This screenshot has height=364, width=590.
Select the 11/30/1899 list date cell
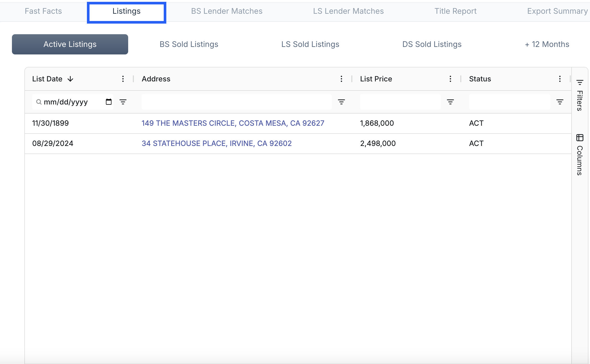coord(50,123)
